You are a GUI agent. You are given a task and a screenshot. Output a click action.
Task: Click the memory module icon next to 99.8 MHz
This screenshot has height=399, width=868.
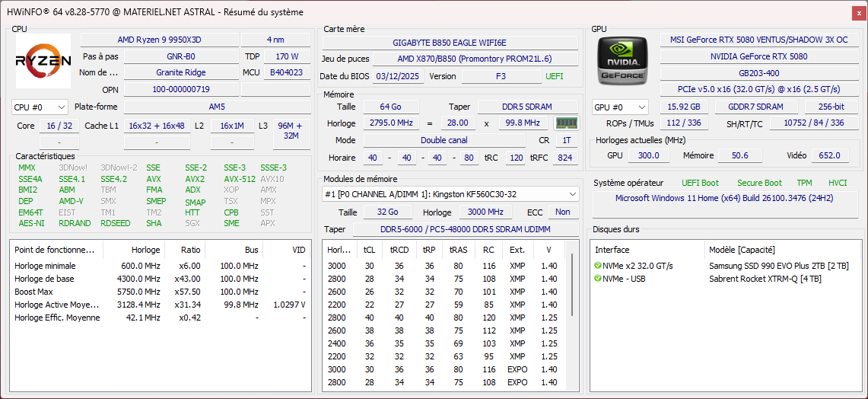click(566, 123)
